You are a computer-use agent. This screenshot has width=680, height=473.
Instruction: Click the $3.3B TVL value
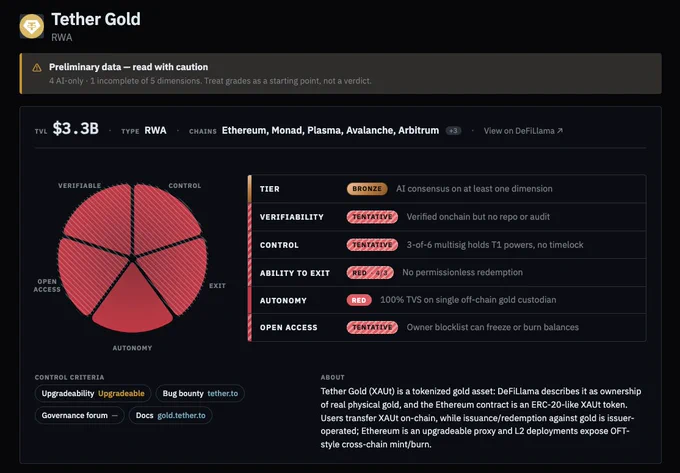75,129
